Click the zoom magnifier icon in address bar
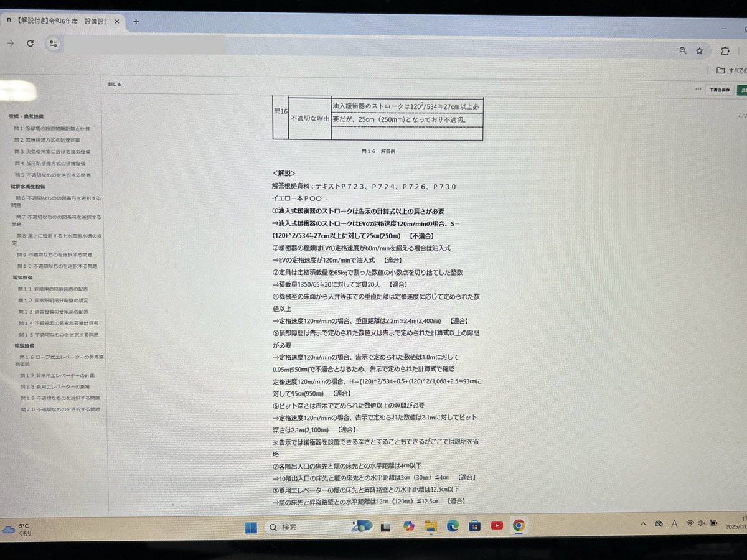 click(684, 50)
